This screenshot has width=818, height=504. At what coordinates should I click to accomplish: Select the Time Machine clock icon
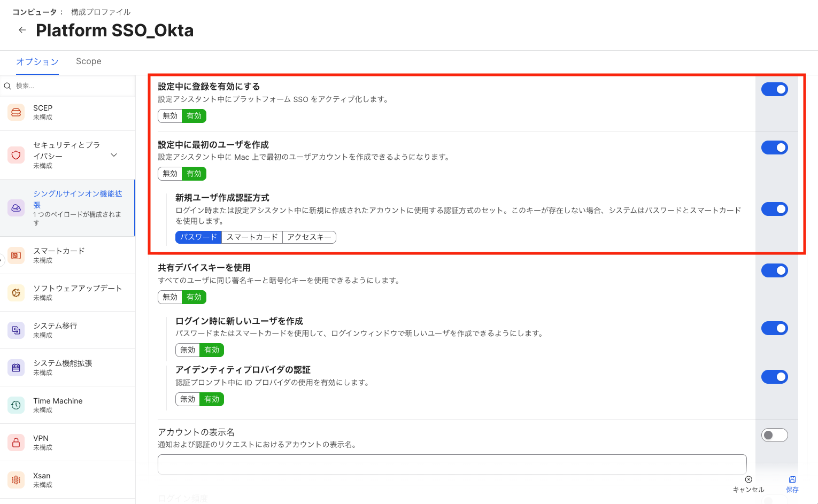[16, 405]
